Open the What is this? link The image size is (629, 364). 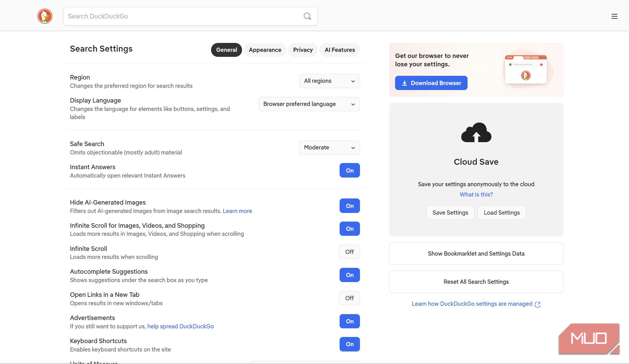(x=476, y=195)
